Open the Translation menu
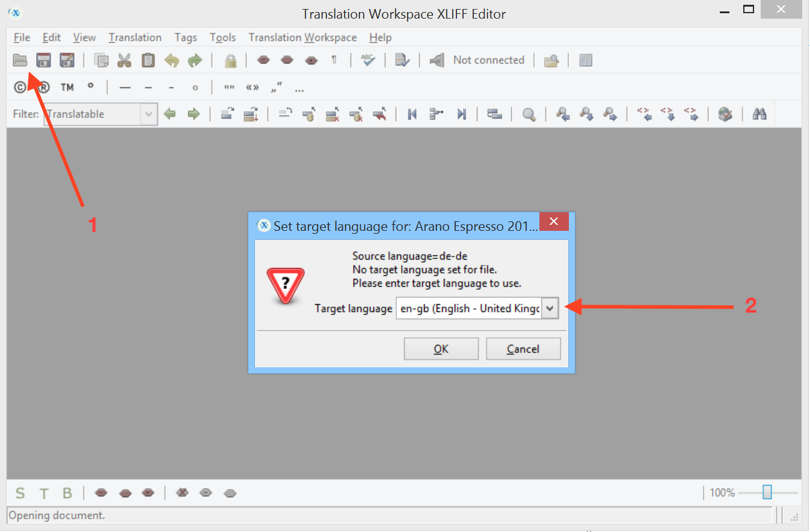The height and width of the screenshot is (532, 810). pyautogui.click(x=135, y=37)
